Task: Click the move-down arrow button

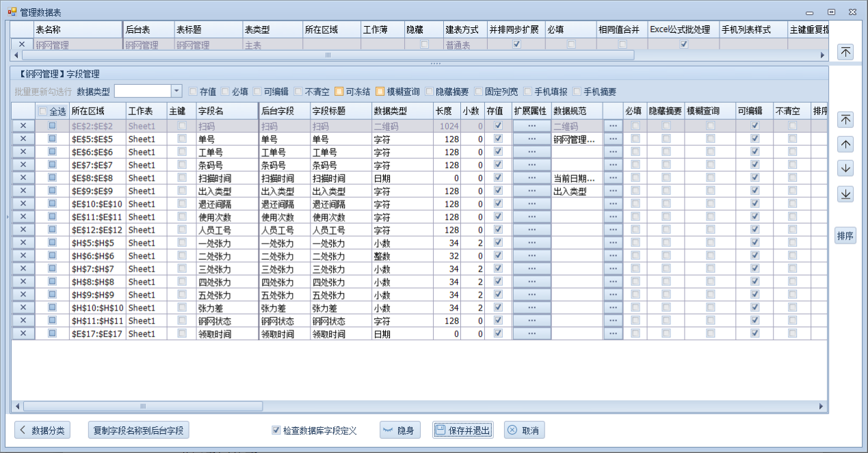Action: [845, 169]
